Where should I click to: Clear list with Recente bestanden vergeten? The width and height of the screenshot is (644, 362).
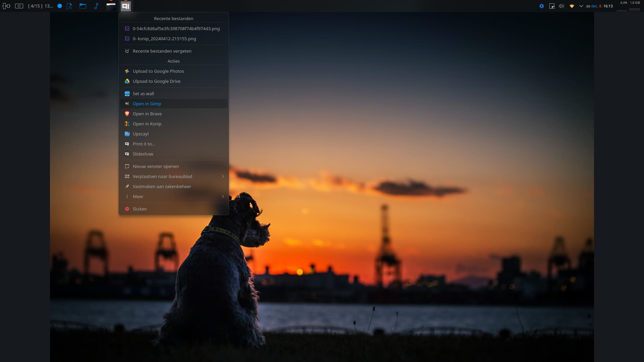point(162,51)
